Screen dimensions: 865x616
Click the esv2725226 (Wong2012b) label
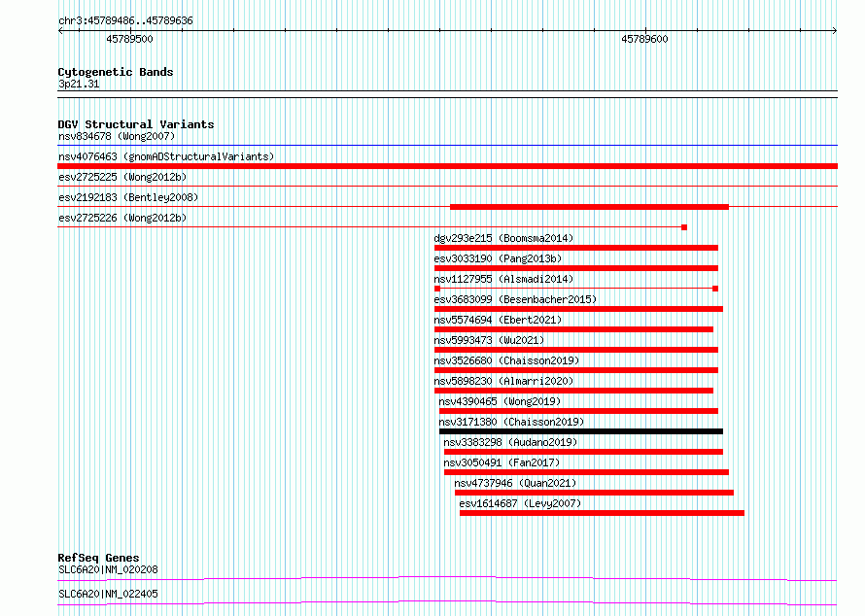click(122, 218)
